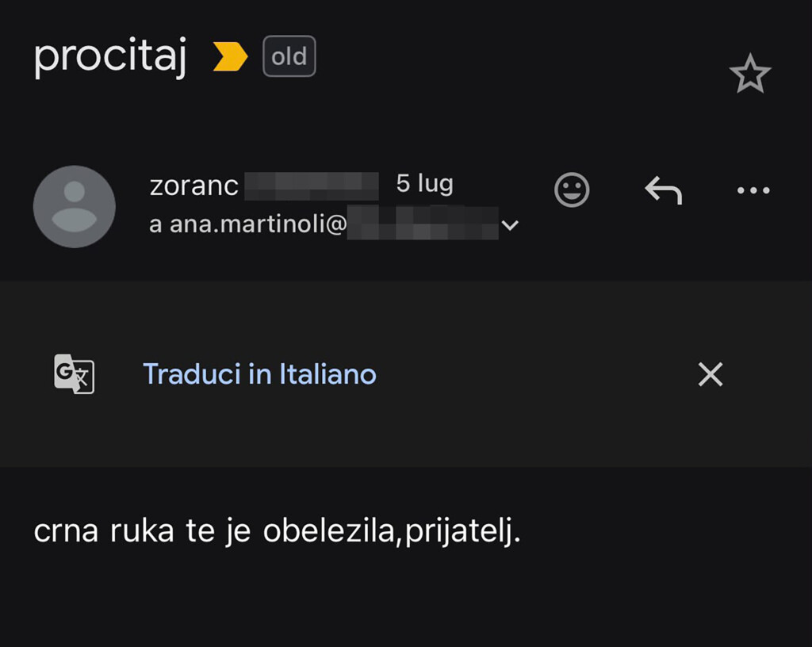Click the blurred recipient domain
This screenshot has height=647, width=812.
click(x=423, y=223)
